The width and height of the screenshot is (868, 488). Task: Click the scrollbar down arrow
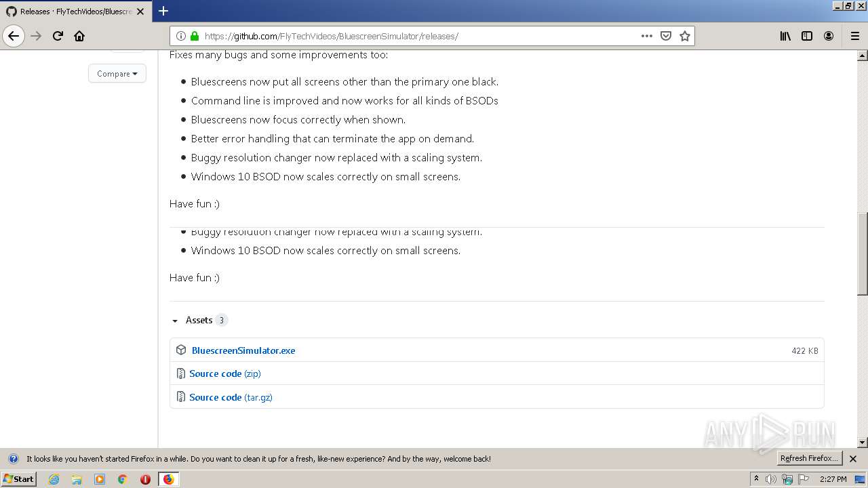(863, 443)
